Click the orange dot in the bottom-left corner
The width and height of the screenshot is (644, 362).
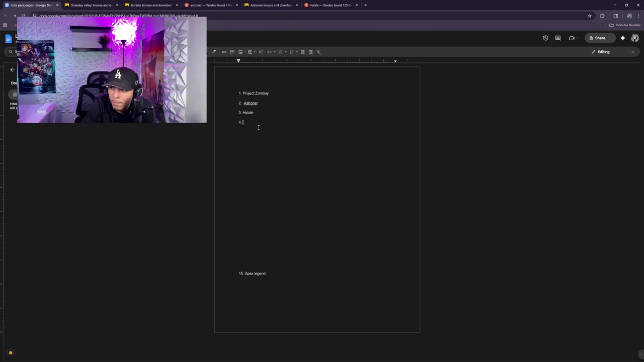(x=11, y=353)
